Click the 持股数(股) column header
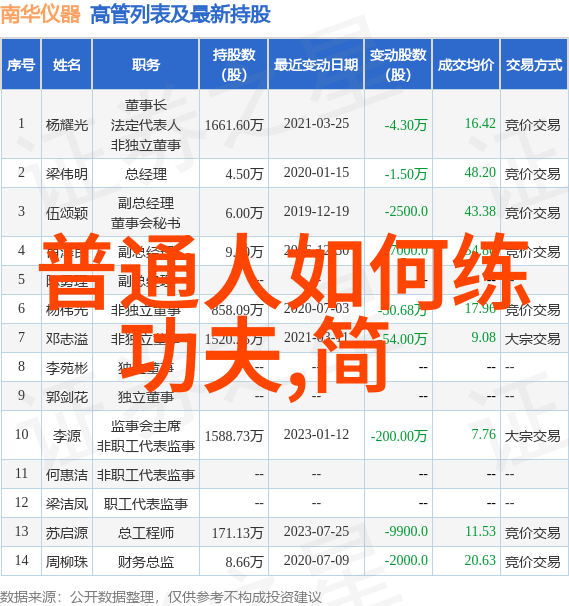Screen dimensions: 569x606 point(234,65)
